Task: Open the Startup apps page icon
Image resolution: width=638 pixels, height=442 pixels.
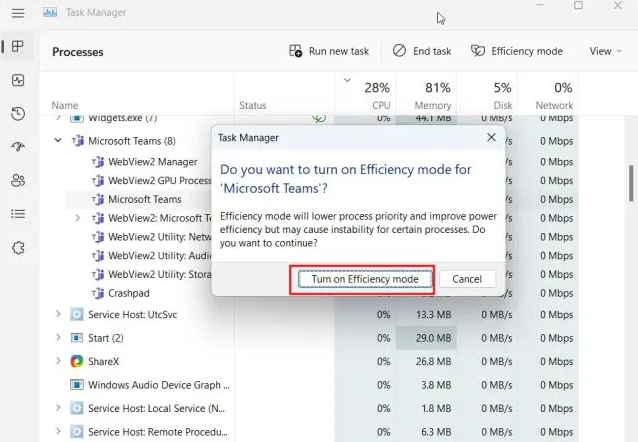Action: pyautogui.click(x=18, y=147)
